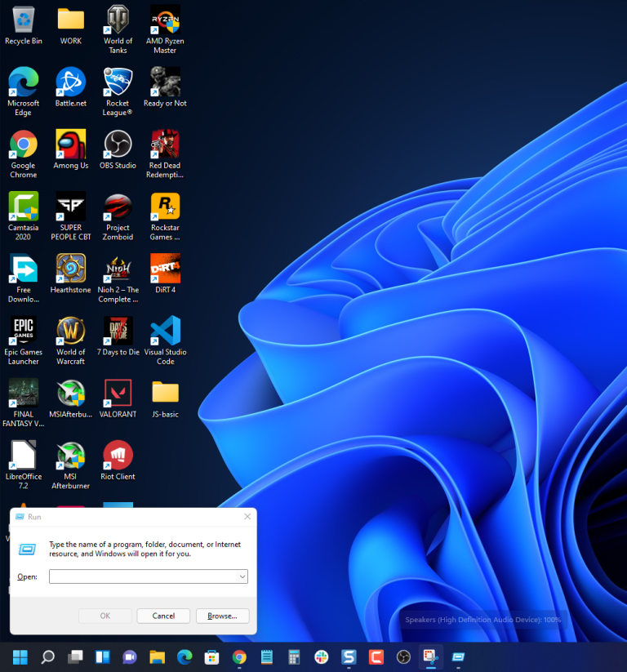Select Epic Games Launcher shortcut
This screenshot has width=627, height=672.
pos(24,340)
